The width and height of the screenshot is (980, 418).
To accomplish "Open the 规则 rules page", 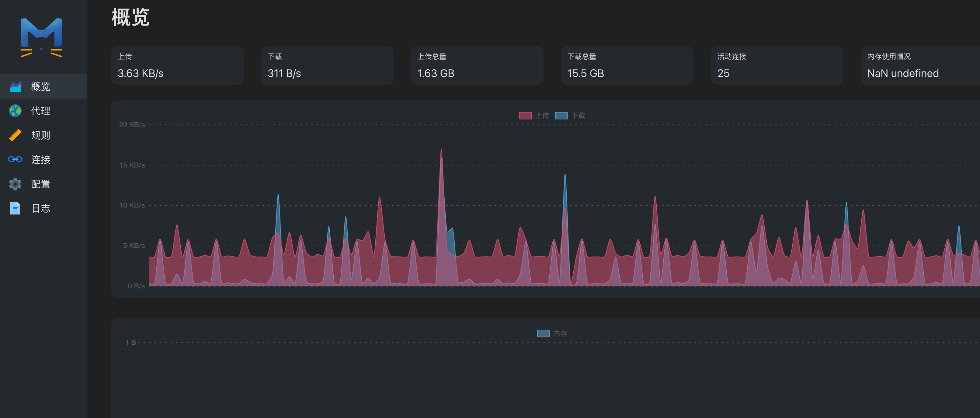I will [41, 135].
